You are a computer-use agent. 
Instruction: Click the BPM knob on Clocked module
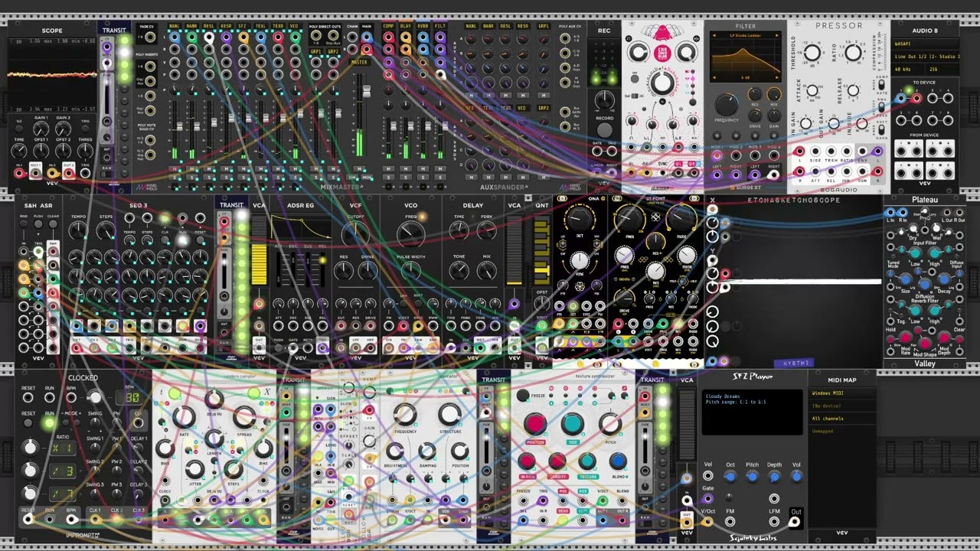point(94,397)
